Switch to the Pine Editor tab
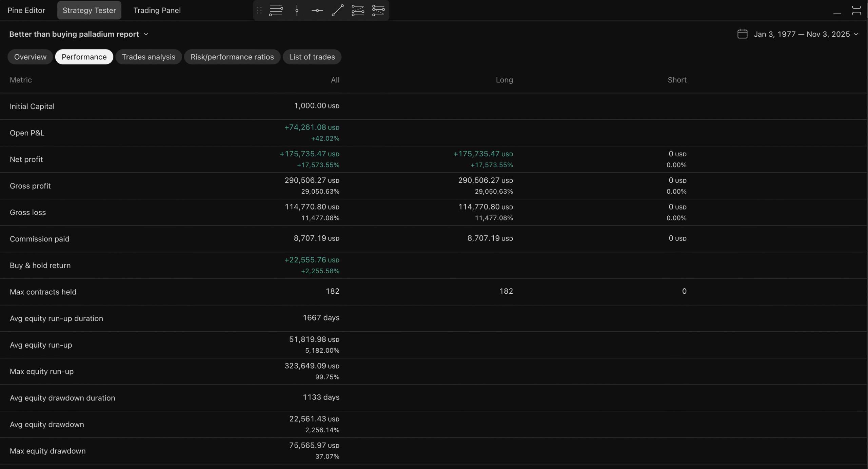The image size is (868, 469). coord(26,11)
